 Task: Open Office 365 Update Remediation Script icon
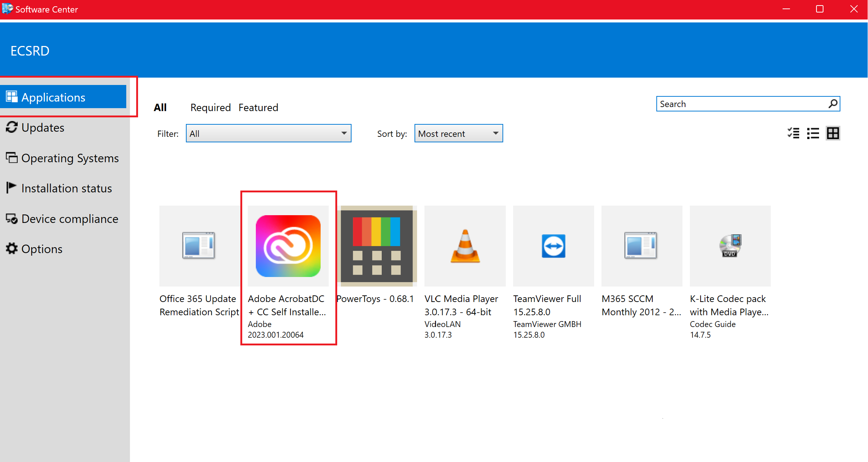point(199,246)
